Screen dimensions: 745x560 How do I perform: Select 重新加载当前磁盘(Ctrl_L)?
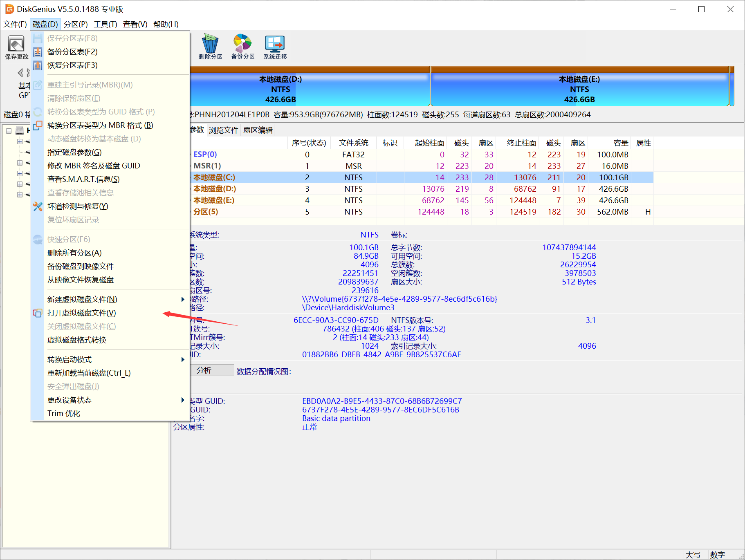click(x=110, y=373)
